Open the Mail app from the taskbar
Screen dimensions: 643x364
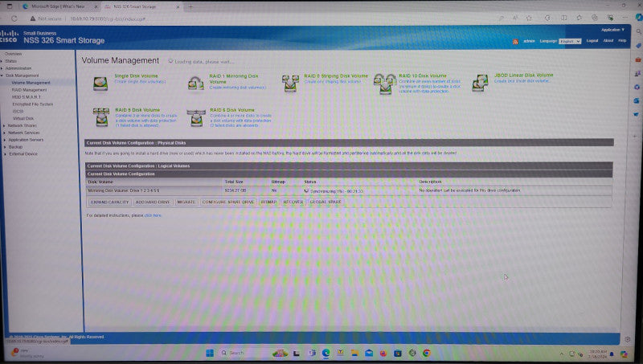[x=369, y=353]
